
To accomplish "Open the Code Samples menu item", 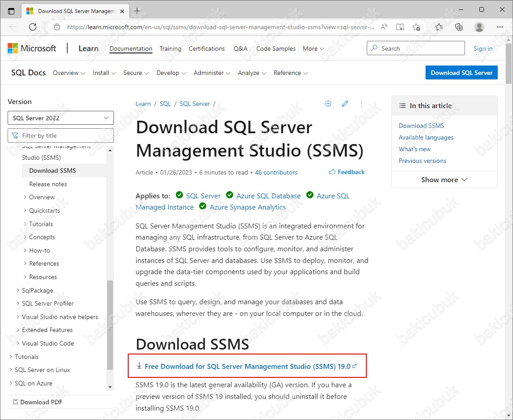I will [x=276, y=48].
